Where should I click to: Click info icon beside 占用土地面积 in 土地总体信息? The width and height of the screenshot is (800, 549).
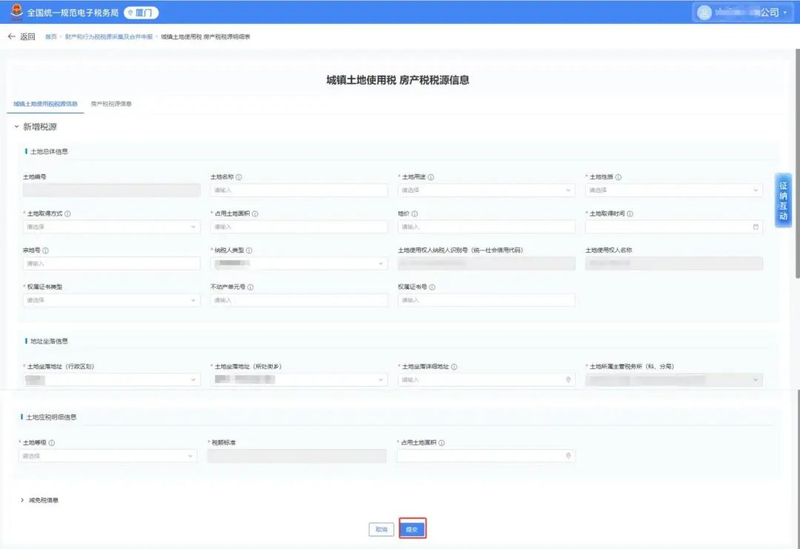[255, 214]
